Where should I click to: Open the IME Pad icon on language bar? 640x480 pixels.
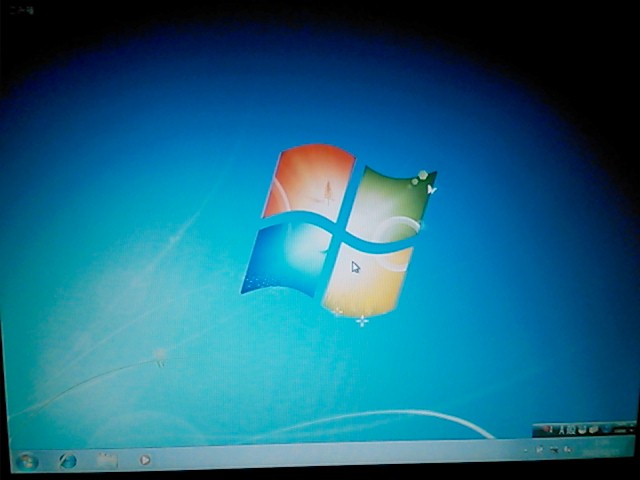pyautogui.click(x=582, y=429)
